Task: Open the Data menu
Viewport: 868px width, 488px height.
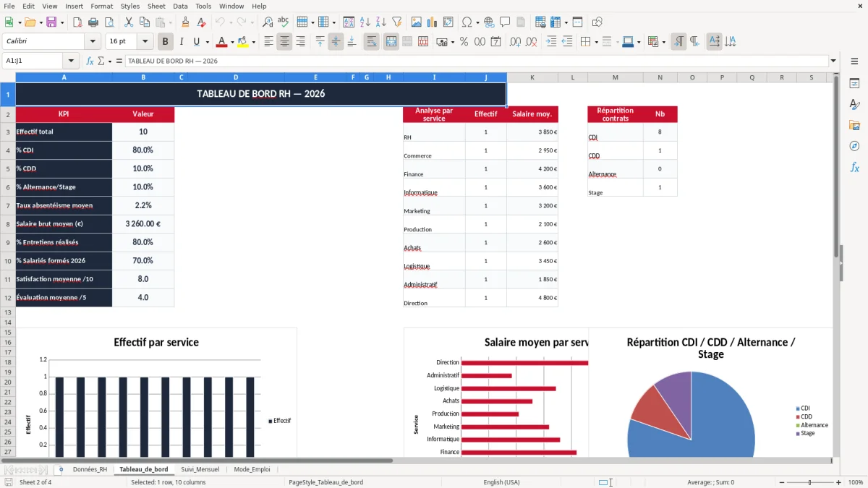Action: click(180, 6)
